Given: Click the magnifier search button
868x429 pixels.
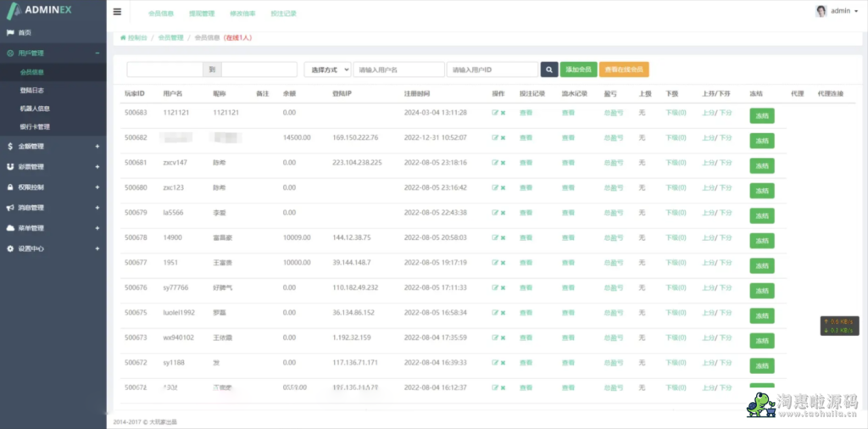Looking at the screenshot, I should tap(549, 70).
